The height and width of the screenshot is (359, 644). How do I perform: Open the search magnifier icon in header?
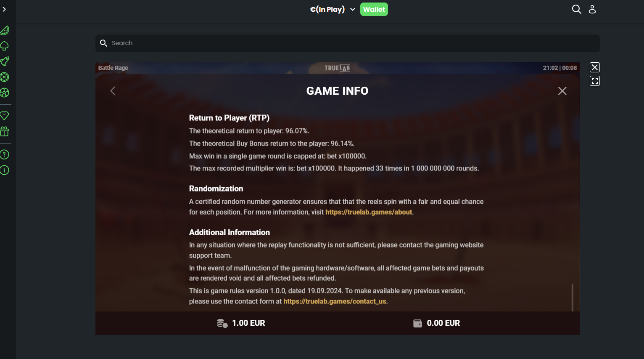point(577,9)
